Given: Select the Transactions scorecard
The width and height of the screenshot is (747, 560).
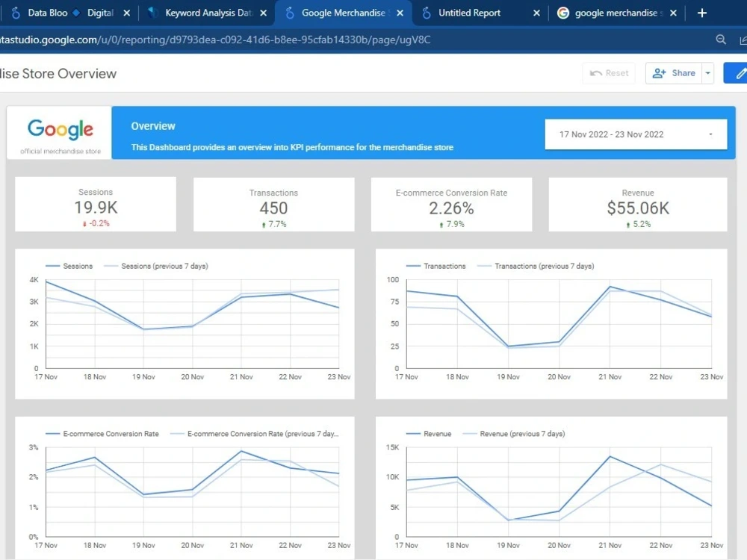Looking at the screenshot, I should pyautogui.click(x=273, y=205).
